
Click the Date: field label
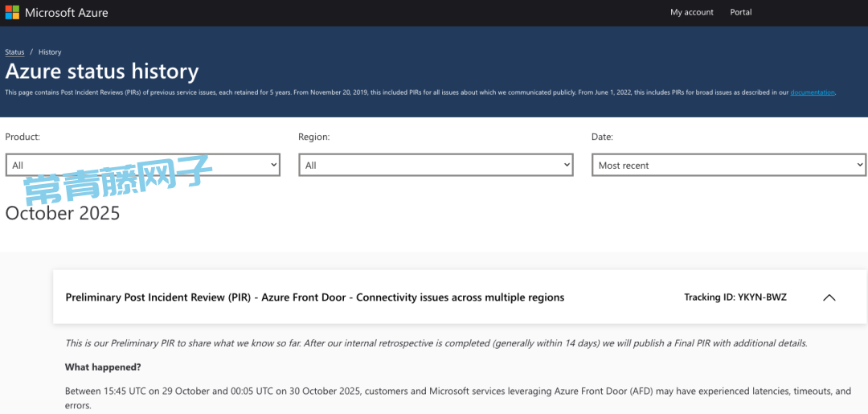[602, 137]
